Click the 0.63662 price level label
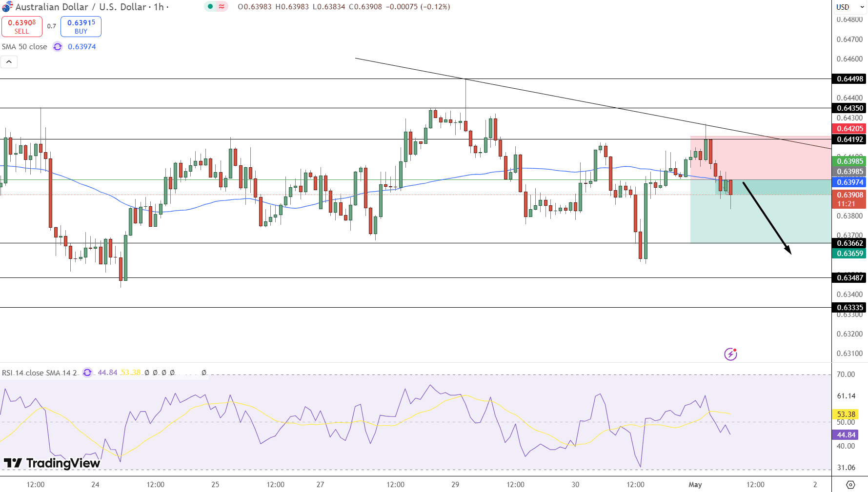 tap(849, 243)
